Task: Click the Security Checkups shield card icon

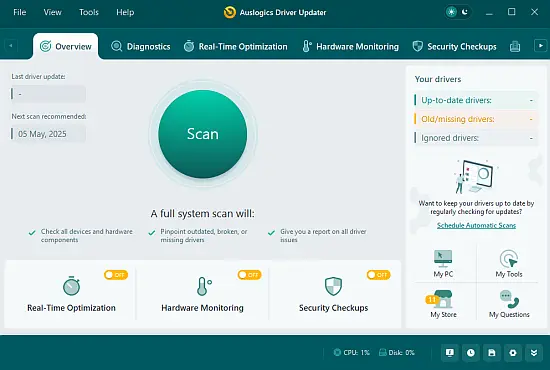Action: point(333,286)
